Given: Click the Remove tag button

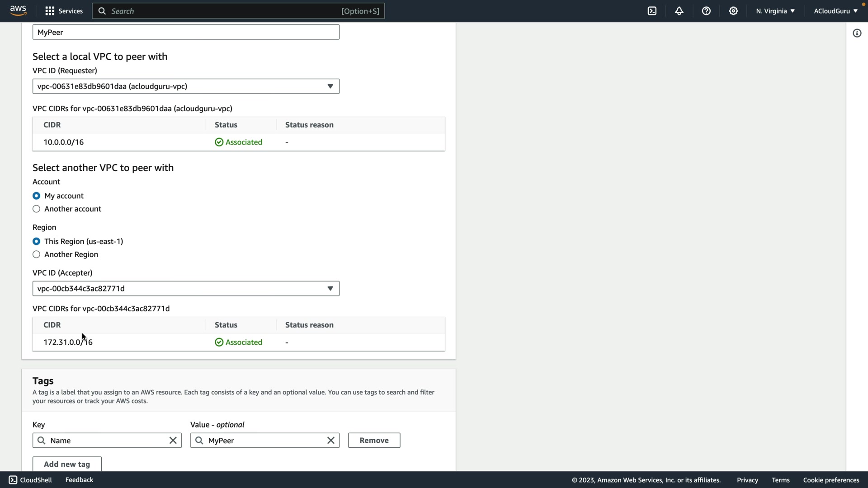Looking at the screenshot, I should [x=374, y=441].
